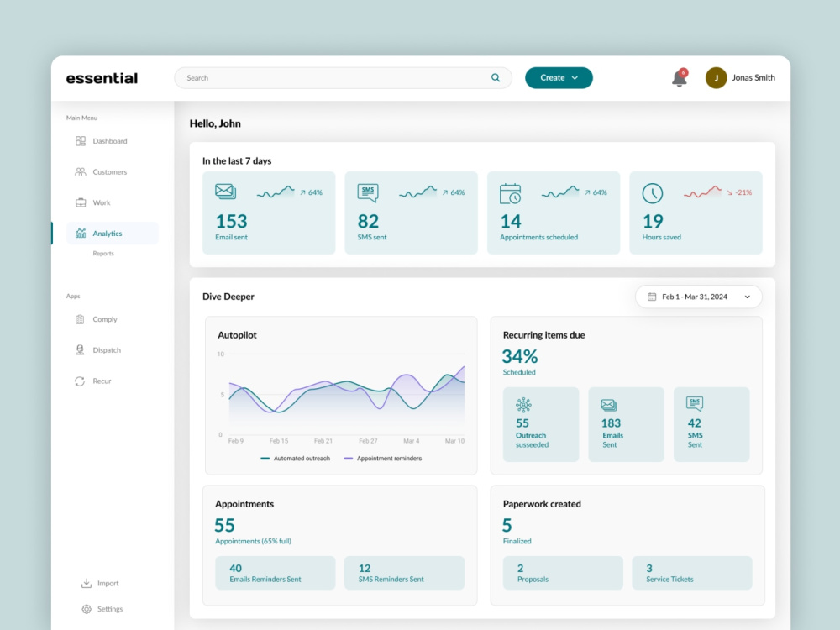This screenshot has height=630, width=840.
Task: Click the Outreach succeeded network icon
Action: (x=523, y=405)
